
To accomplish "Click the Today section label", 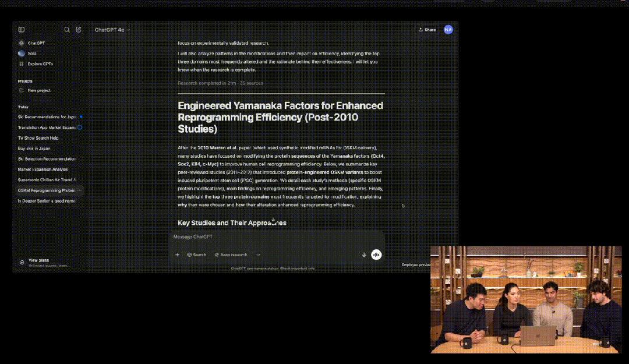I will click(x=23, y=107).
